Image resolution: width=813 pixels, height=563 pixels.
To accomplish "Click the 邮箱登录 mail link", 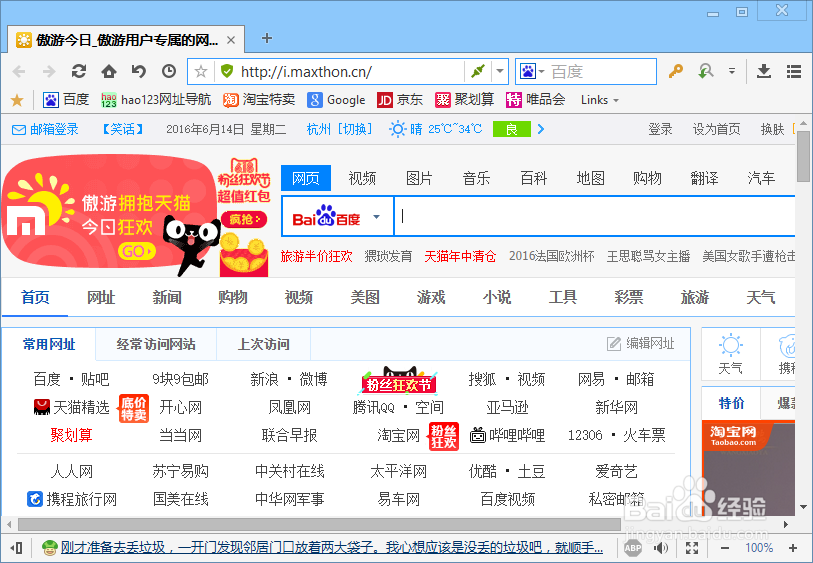I will (x=45, y=129).
